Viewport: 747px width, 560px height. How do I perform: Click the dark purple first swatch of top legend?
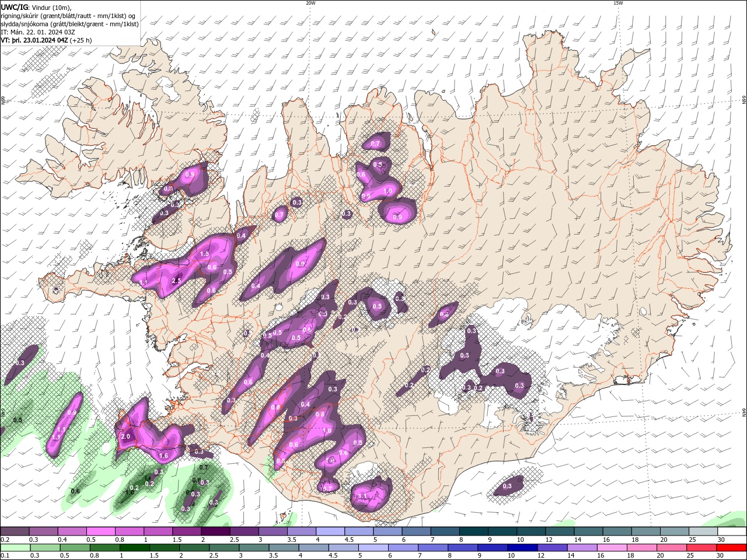pyautogui.click(x=15, y=531)
